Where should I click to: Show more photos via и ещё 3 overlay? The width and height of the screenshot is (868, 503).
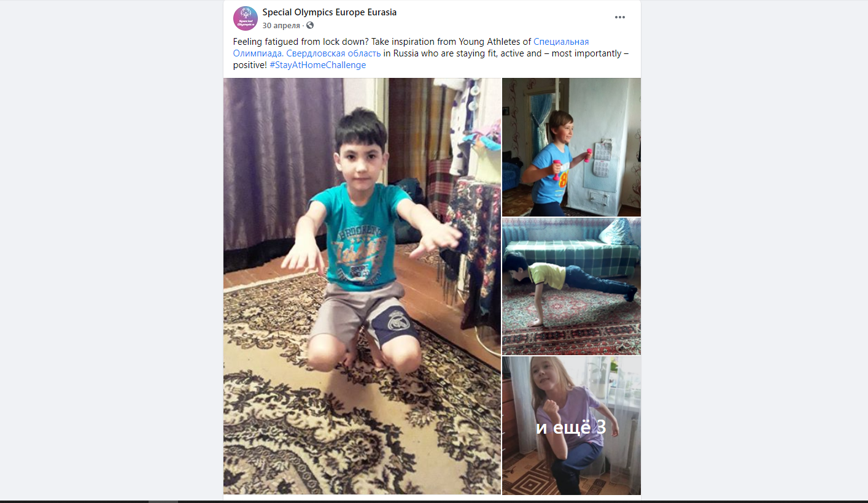point(572,426)
